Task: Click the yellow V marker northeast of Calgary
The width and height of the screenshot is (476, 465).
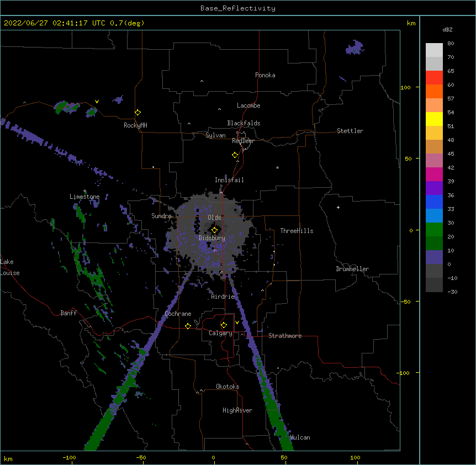Action: click(x=237, y=323)
